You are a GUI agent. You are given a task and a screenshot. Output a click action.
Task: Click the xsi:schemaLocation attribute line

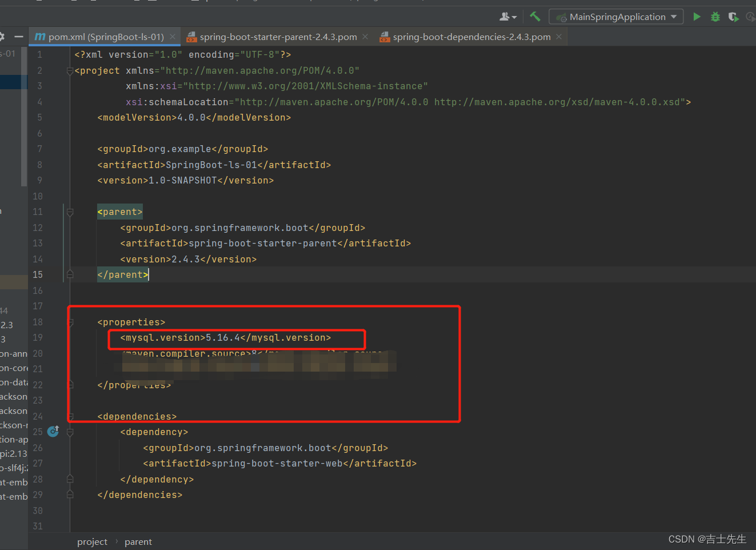coord(408,102)
